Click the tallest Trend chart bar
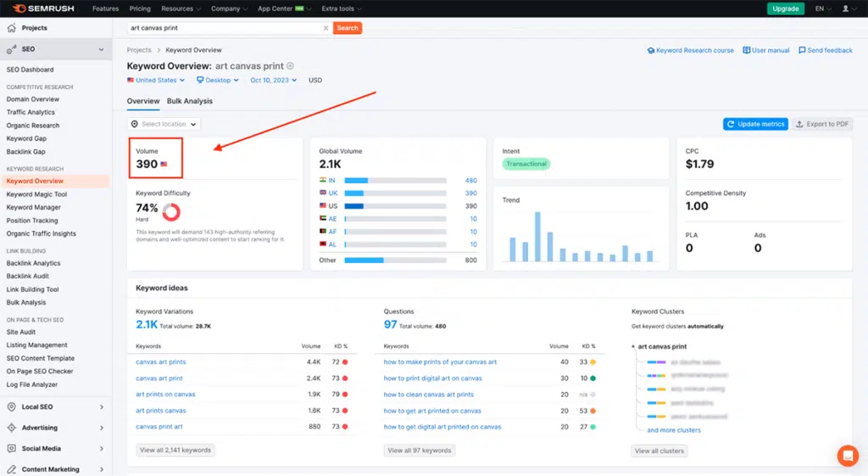 click(x=537, y=237)
